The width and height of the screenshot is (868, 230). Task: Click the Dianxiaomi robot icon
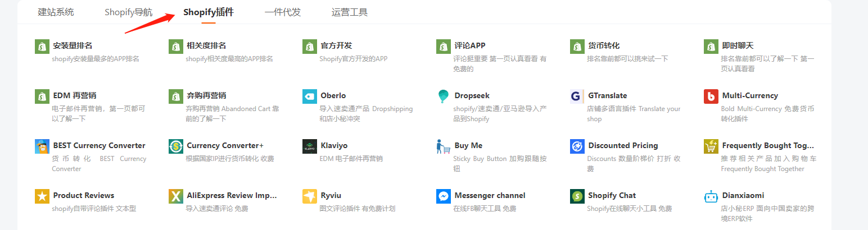coord(711,196)
